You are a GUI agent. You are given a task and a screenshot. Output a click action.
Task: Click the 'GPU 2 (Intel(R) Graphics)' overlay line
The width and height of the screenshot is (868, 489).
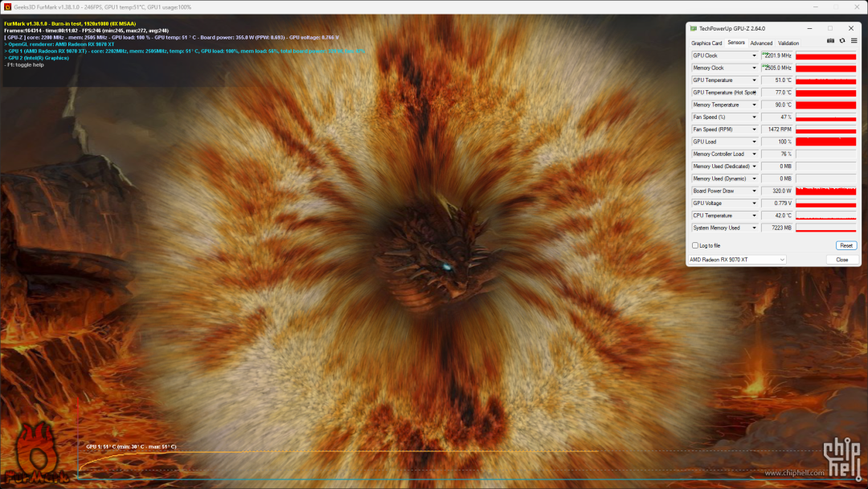[36, 58]
